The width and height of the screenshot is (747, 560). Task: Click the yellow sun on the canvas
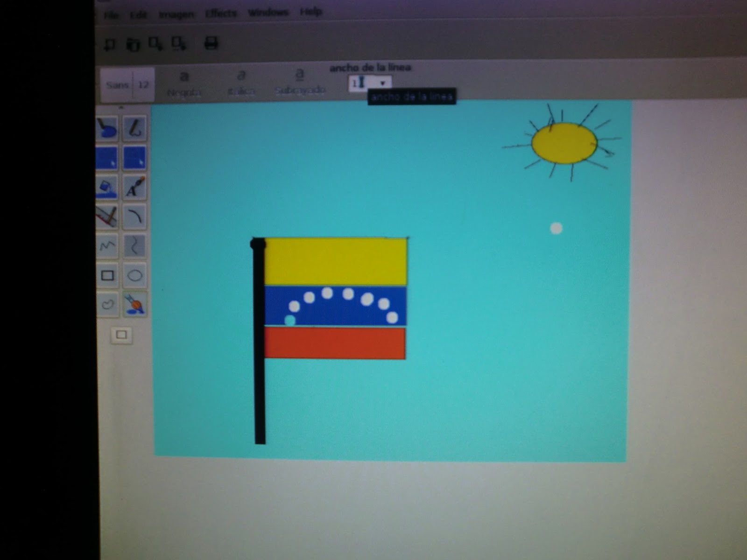[x=564, y=143]
